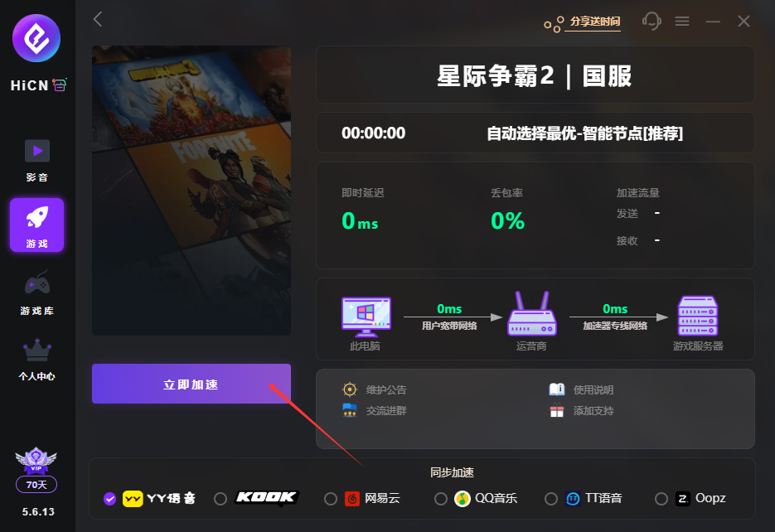Open the 维护公告 link
The height and width of the screenshot is (532, 775).
(x=386, y=389)
